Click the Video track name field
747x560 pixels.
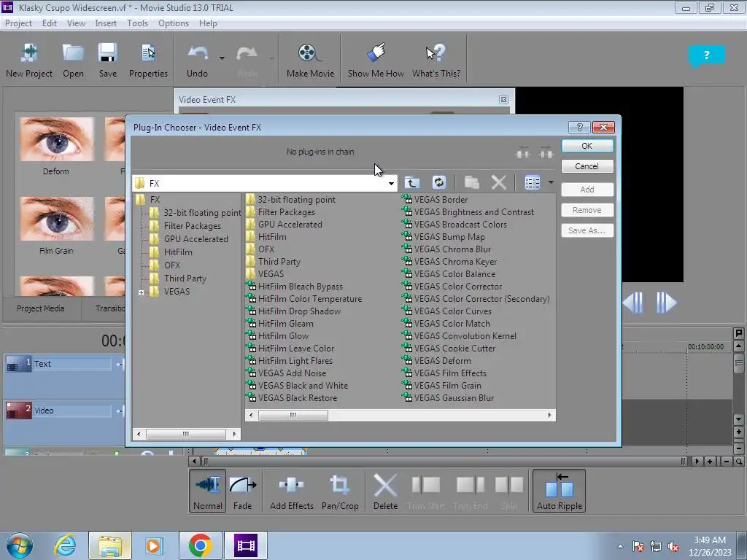click(x=72, y=411)
